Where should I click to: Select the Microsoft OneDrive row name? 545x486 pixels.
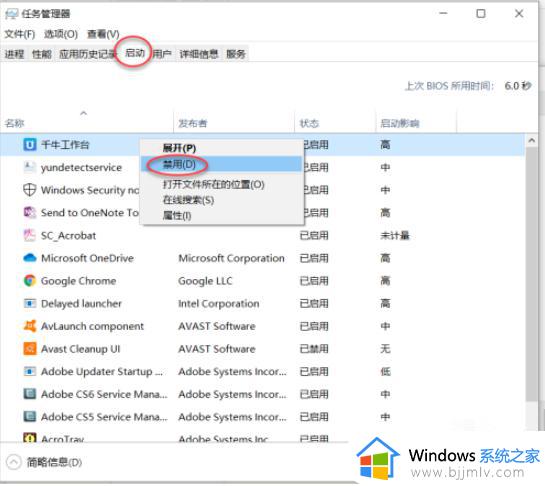coord(87,258)
